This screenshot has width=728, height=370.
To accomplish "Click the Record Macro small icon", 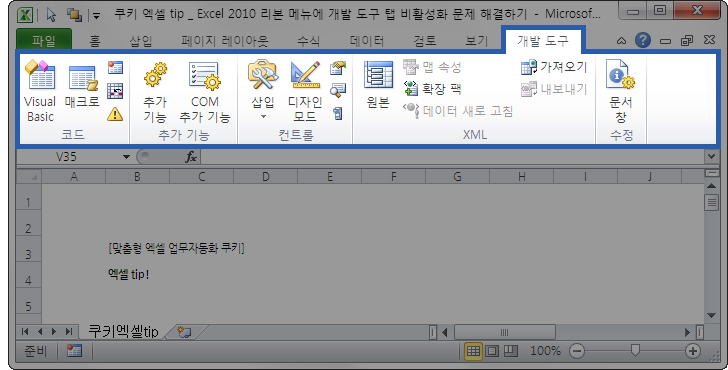I will click(x=115, y=68).
